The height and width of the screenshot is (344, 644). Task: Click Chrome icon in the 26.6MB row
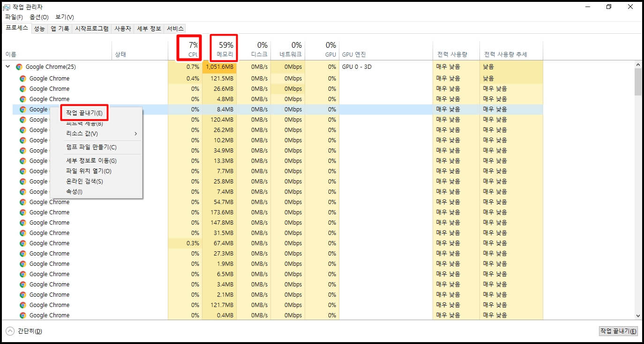coord(23,89)
